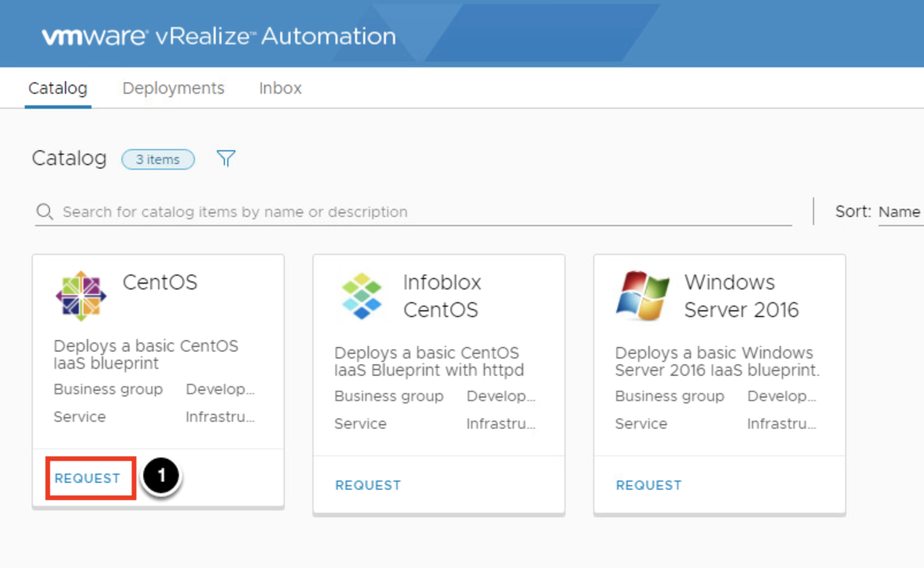Request the Infoblox CentOS catalog item
The image size is (924, 568).
(x=368, y=485)
